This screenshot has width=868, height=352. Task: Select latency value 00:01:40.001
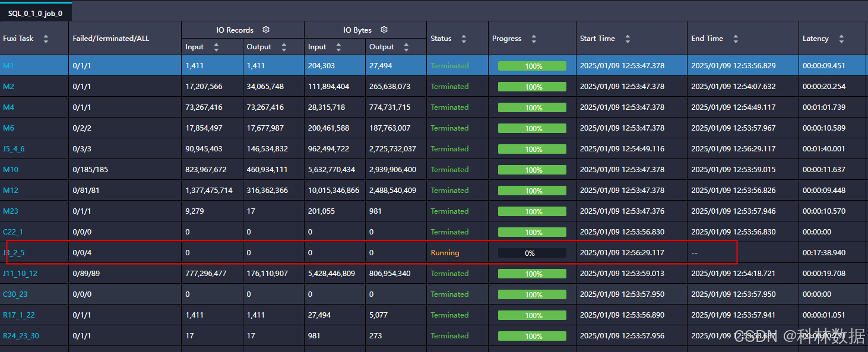(x=823, y=149)
